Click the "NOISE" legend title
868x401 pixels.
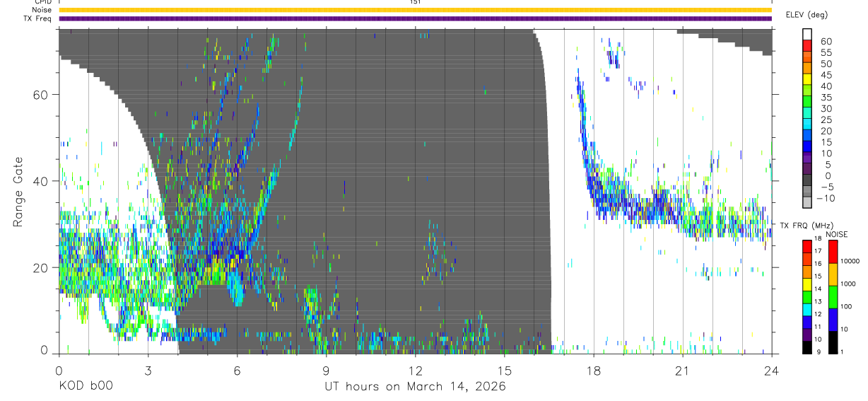click(837, 234)
